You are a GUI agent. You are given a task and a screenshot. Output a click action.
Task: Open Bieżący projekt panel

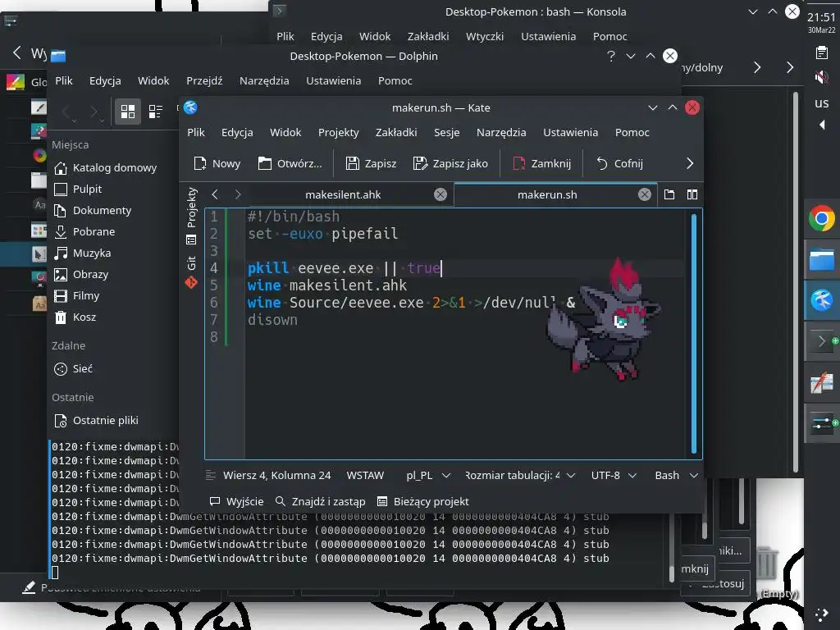[x=423, y=501]
